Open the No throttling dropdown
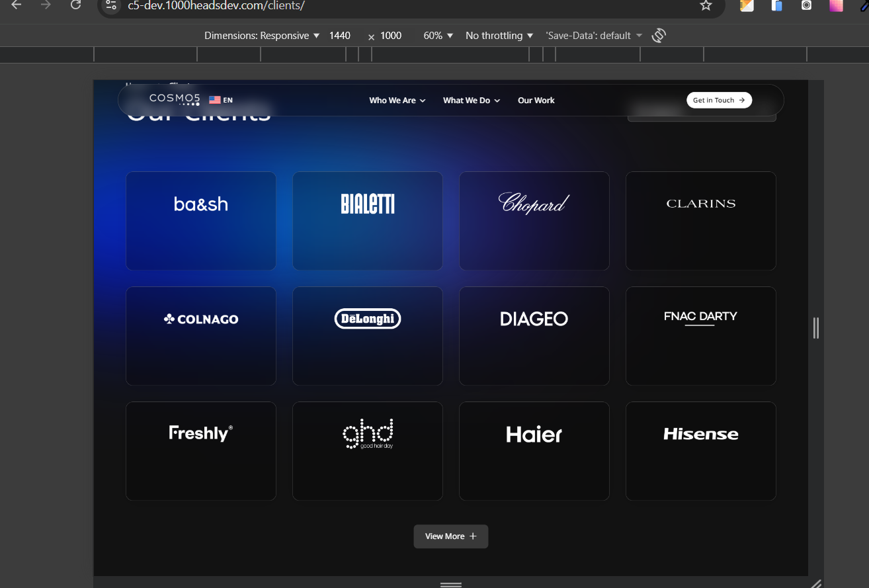Viewport: 869px width, 588px height. pos(499,36)
